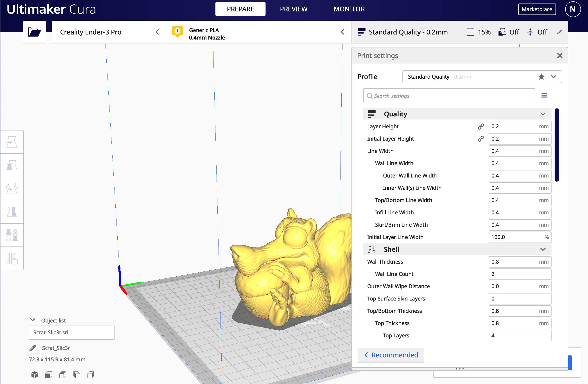588x384 pixels.
Task: Switch to front view cube icon
Action: pos(49,375)
